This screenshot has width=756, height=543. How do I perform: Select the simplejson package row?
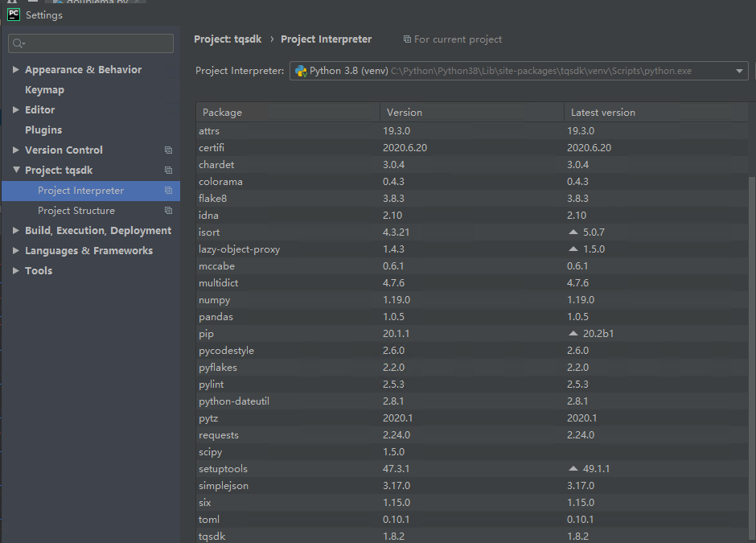coord(472,485)
